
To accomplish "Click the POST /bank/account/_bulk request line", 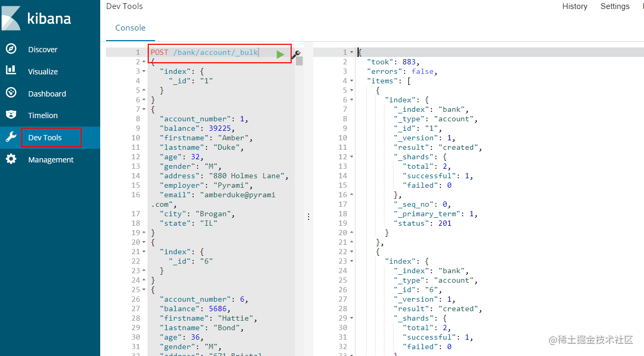I will (x=204, y=53).
